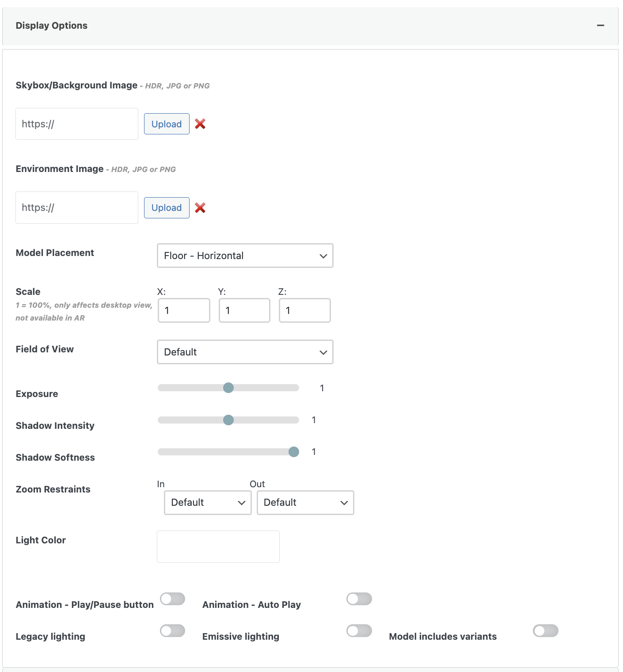This screenshot has width=623, height=672.
Task: Click the Scale X value field
Action: click(184, 310)
